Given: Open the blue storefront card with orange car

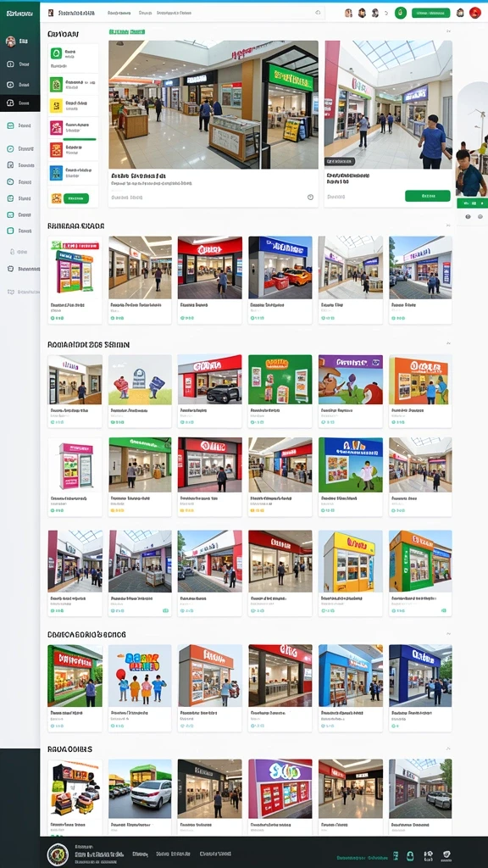Looking at the screenshot, I should (280, 280).
